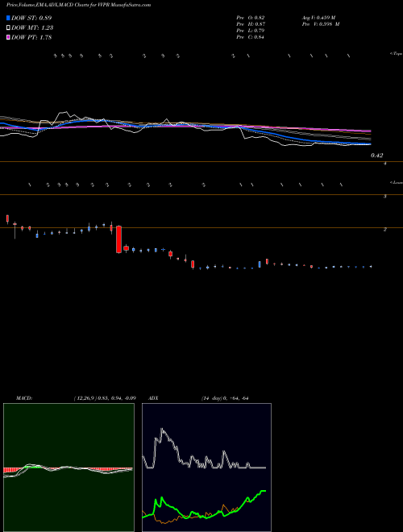Click the 'Pre C: 0.84' close value
The height and width of the screenshot is (532, 403).
(251, 37)
